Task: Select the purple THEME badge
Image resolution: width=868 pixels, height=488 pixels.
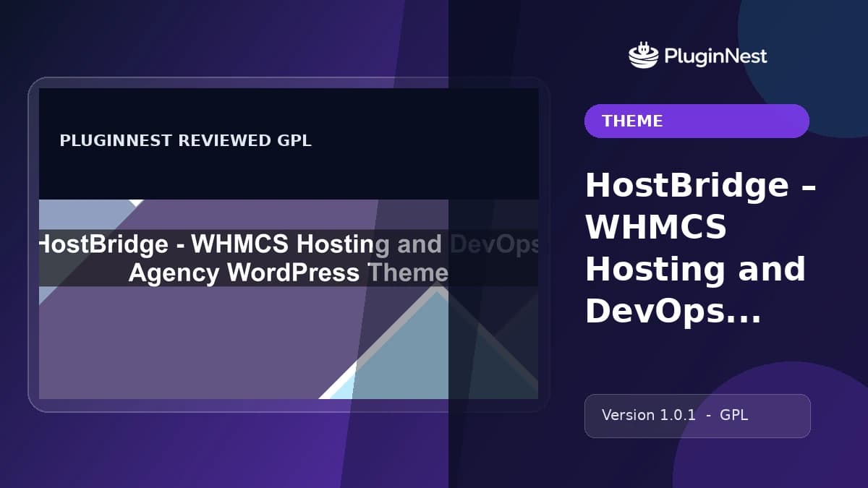Action: (697, 121)
